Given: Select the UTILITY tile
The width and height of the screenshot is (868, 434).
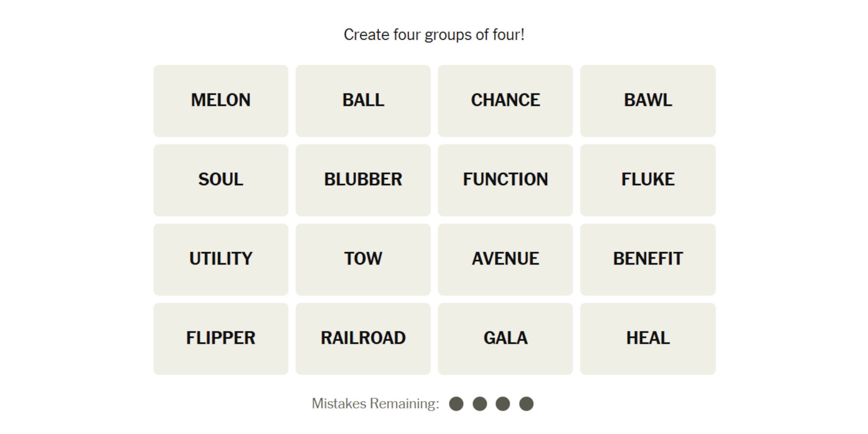Looking at the screenshot, I should pyautogui.click(x=221, y=259).
